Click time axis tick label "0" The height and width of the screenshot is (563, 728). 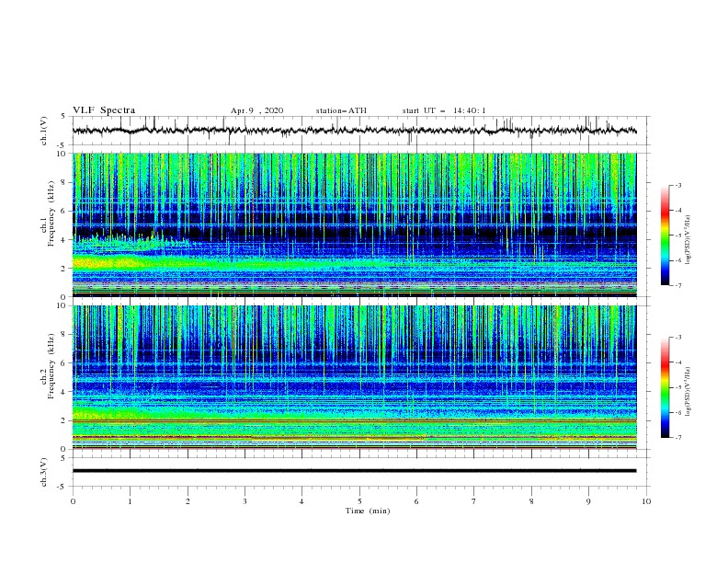pos(73,501)
